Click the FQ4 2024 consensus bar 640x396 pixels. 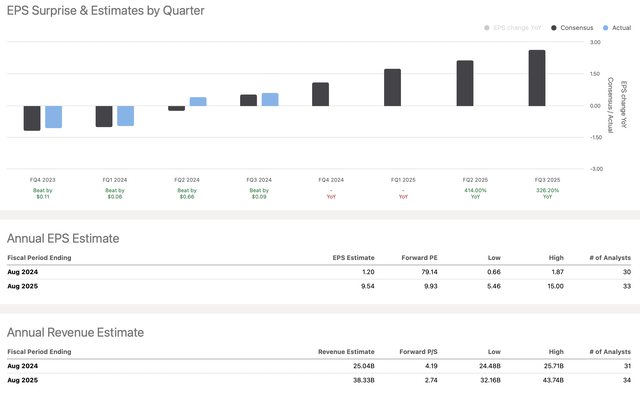click(x=320, y=94)
